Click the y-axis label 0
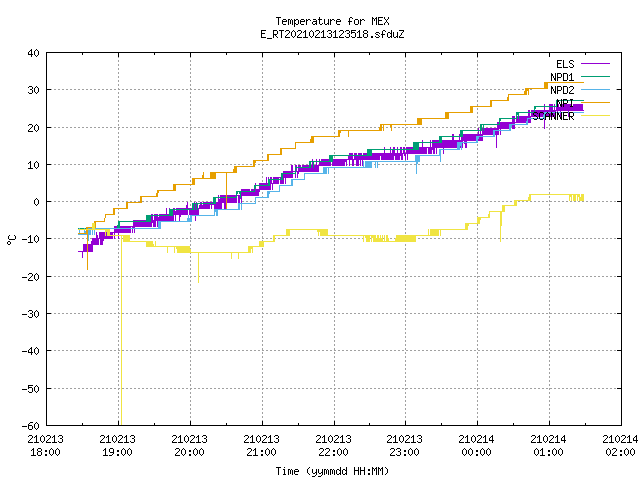The width and height of the screenshot is (640, 480). tap(37, 202)
